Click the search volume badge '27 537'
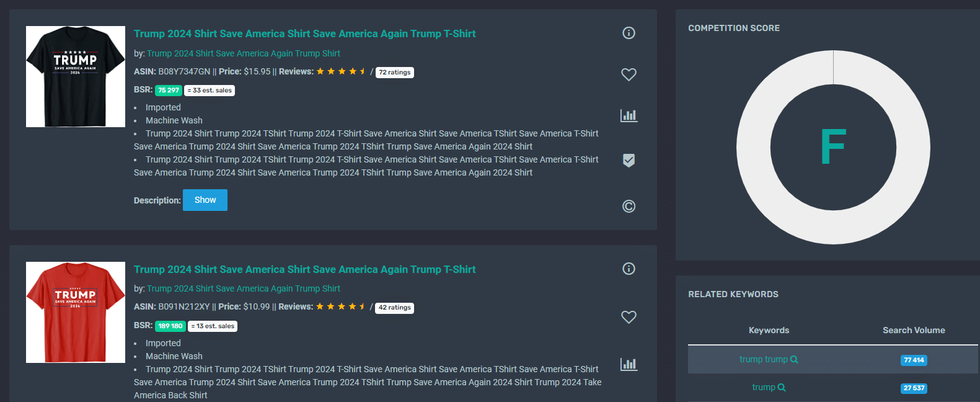 click(914, 388)
